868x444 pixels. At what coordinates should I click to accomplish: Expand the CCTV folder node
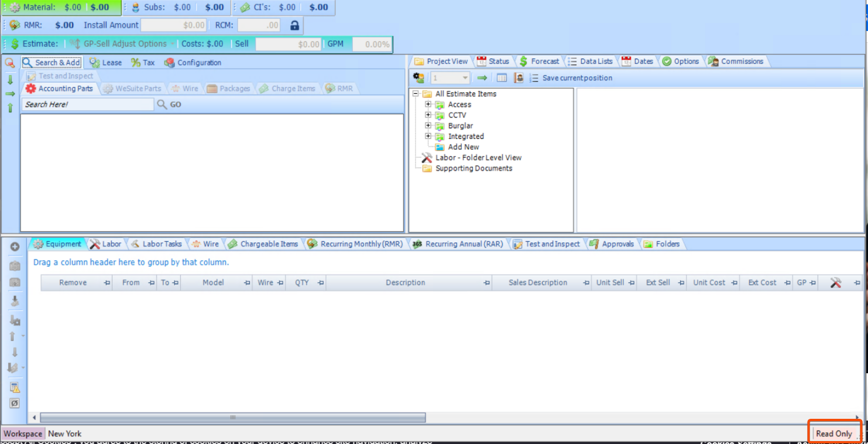point(428,115)
